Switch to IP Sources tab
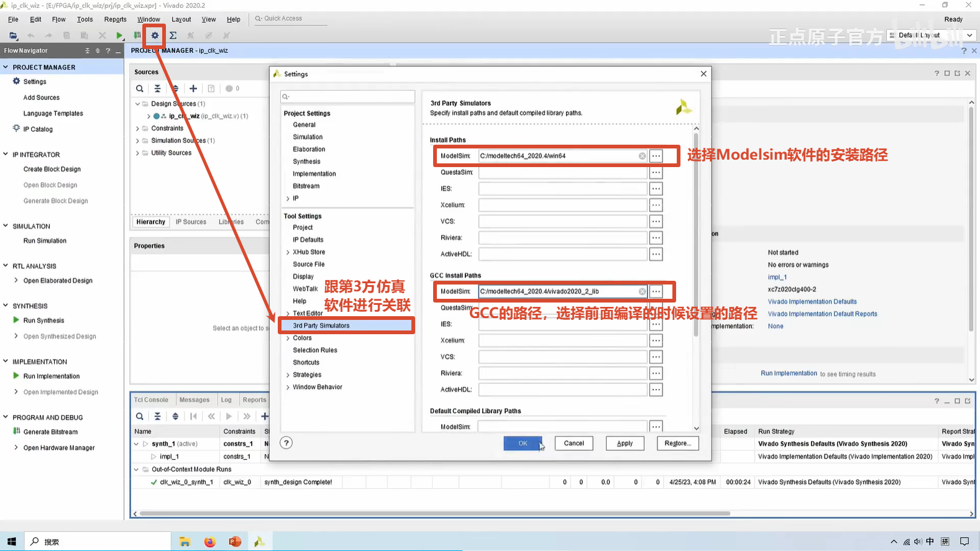 coord(191,222)
